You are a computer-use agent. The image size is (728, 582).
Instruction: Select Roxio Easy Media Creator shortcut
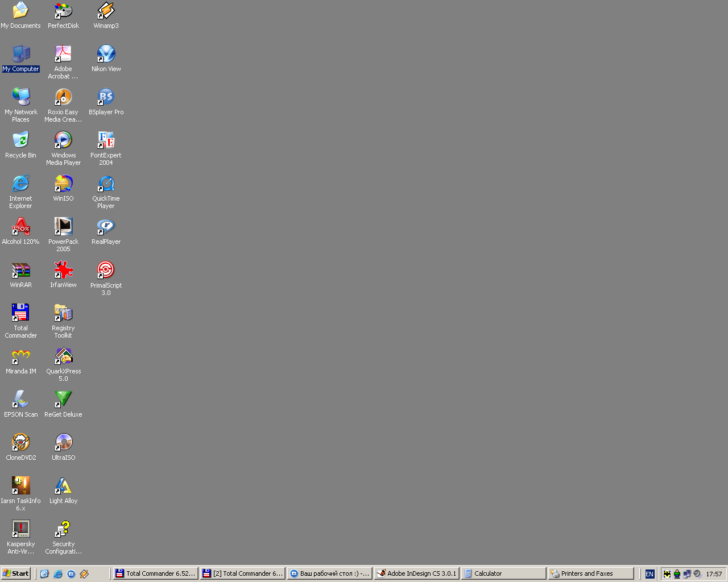63,105
